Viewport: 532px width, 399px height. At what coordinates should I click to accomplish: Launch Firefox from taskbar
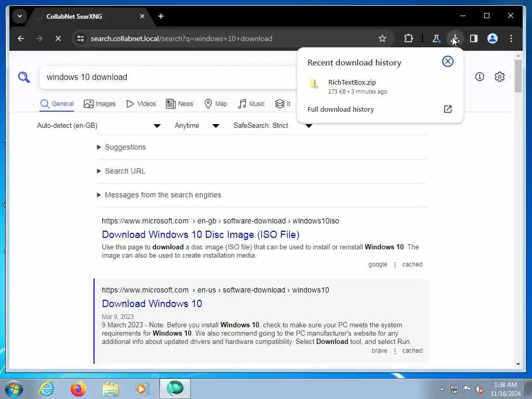78,389
